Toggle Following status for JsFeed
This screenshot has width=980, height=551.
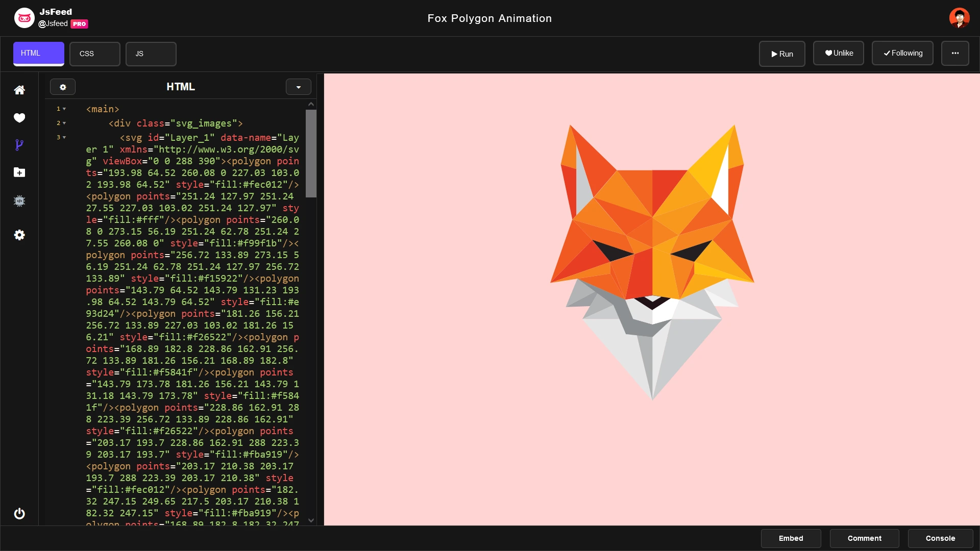902,53
